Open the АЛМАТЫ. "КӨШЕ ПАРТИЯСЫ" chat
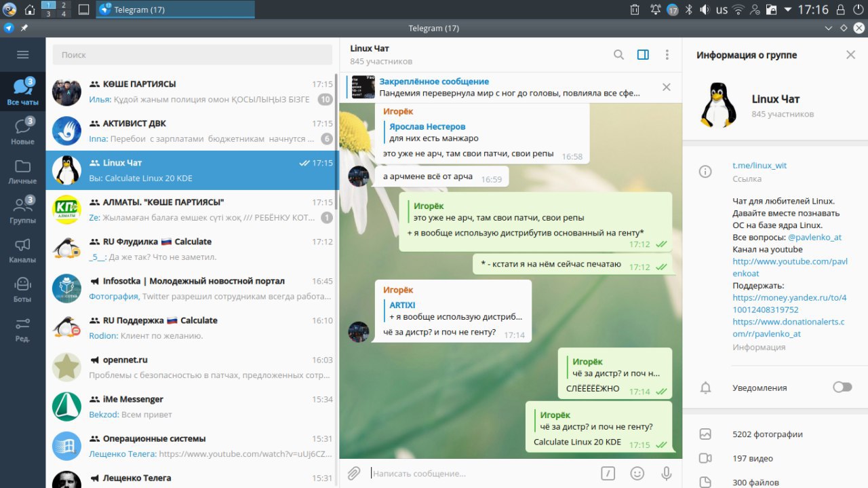The width and height of the screenshot is (868, 488). click(191, 210)
